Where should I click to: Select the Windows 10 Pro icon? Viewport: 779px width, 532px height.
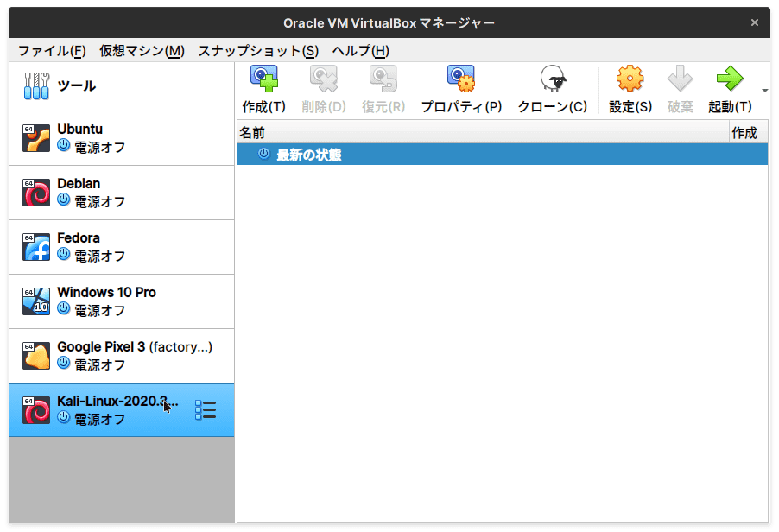(36, 301)
